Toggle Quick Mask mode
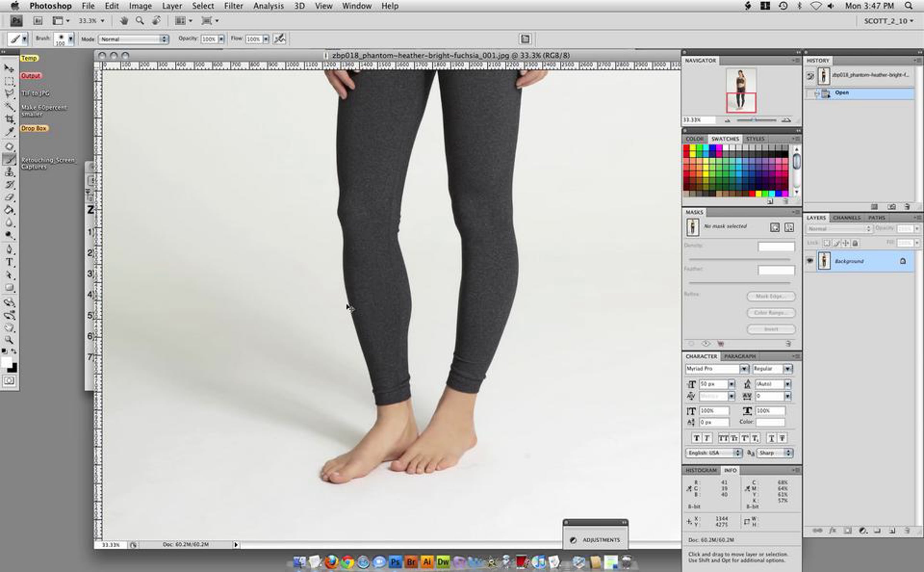Image resolution: width=924 pixels, height=572 pixels. [9, 381]
